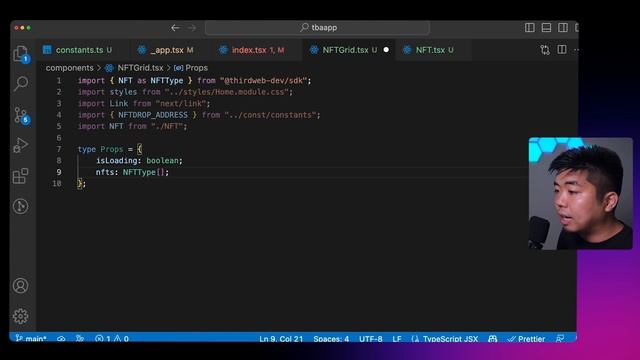Switch to the _app.tsx tab
The height and width of the screenshot is (360, 640).
coord(171,50)
